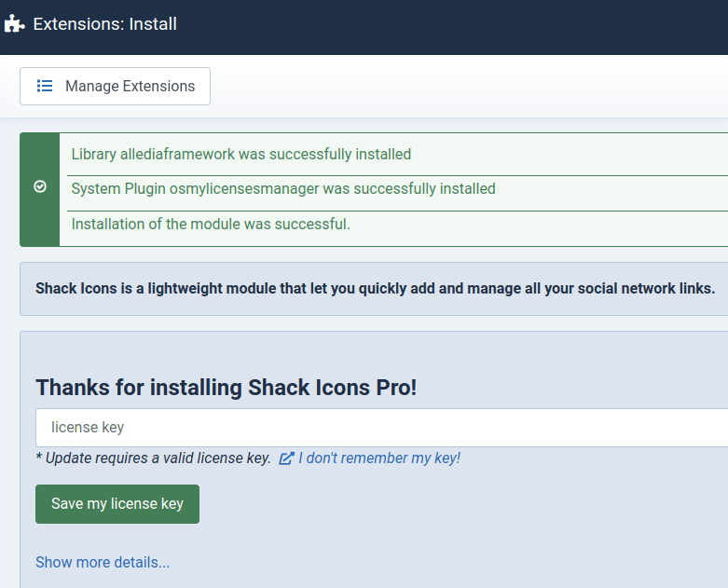
Task: Open Manage Extensions button
Action: [x=115, y=87]
